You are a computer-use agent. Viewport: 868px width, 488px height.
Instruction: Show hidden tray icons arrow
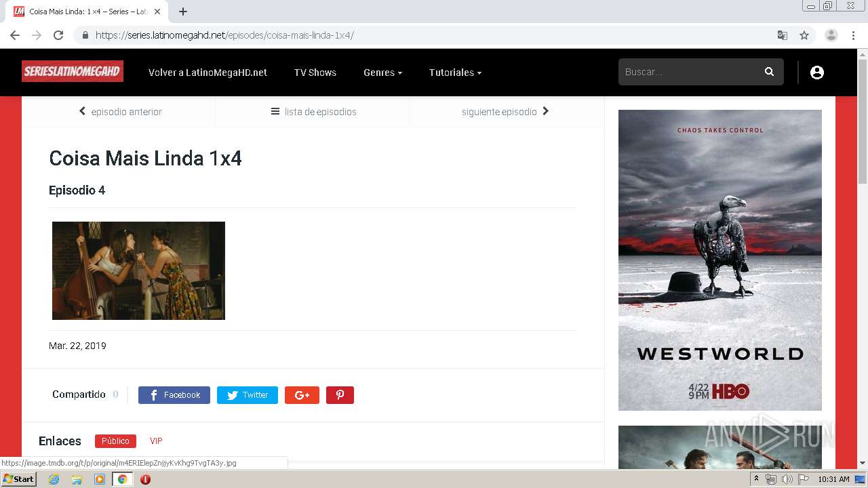(756, 479)
